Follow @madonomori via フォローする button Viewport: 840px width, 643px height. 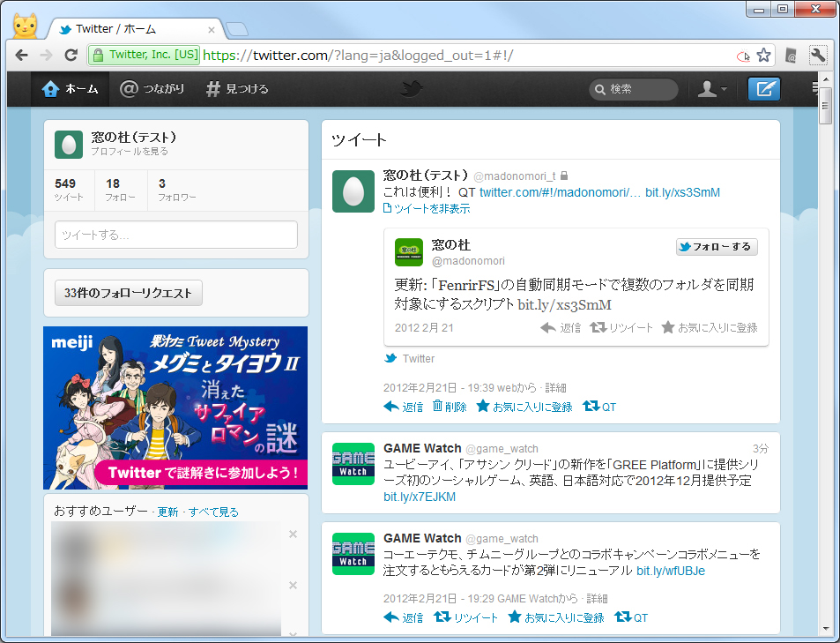click(716, 246)
